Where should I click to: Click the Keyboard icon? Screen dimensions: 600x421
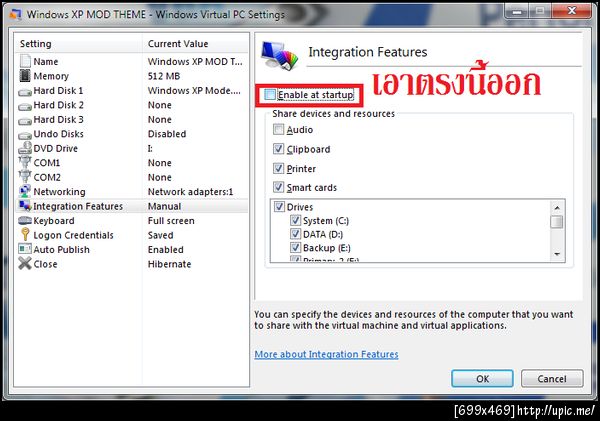[x=25, y=220]
